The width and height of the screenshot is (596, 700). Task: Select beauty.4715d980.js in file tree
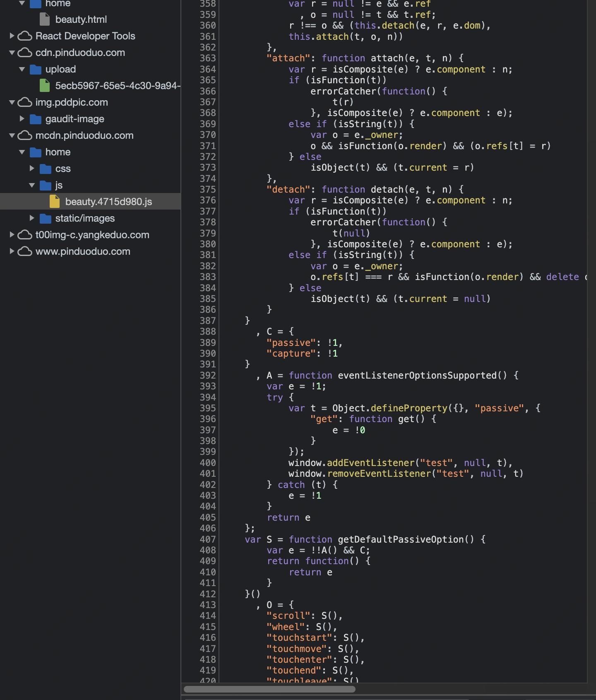click(x=108, y=202)
